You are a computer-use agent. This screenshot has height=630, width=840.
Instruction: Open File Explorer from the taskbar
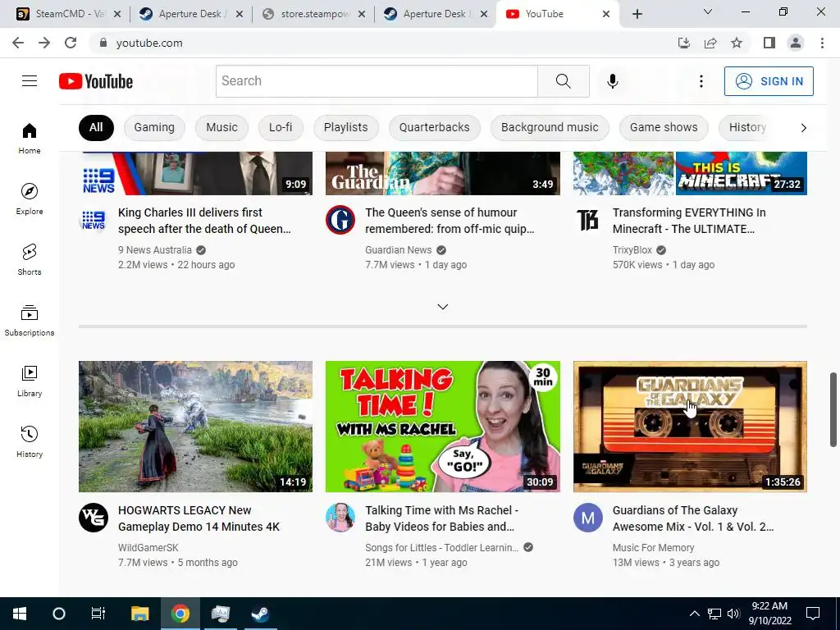click(x=139, y=614)
